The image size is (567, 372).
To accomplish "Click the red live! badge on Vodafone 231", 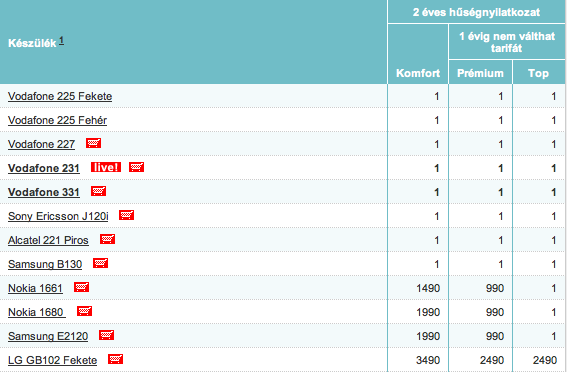I will tap(106, 167).
